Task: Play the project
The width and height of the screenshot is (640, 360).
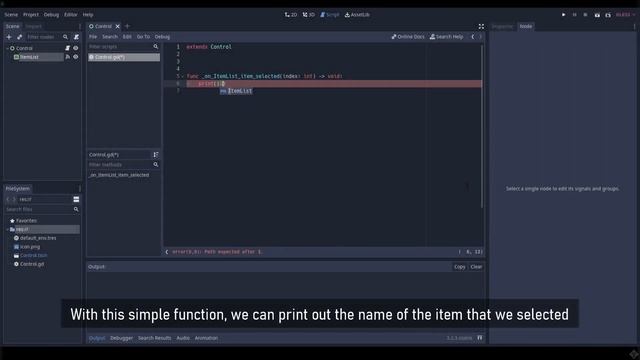Action: 564,15
